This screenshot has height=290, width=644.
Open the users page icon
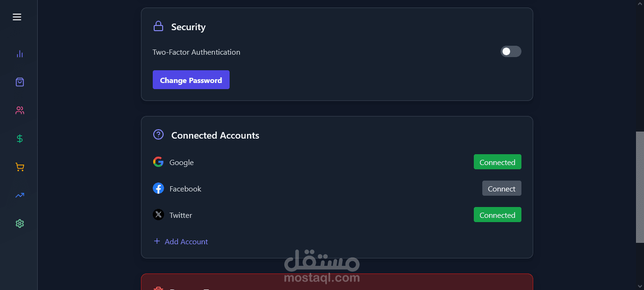coord(19,110)
